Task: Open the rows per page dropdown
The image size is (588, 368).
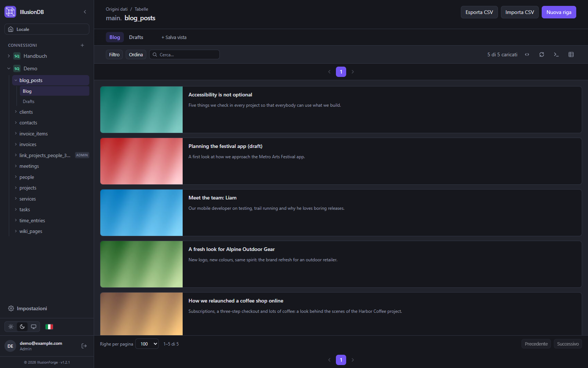Action: 147,344
